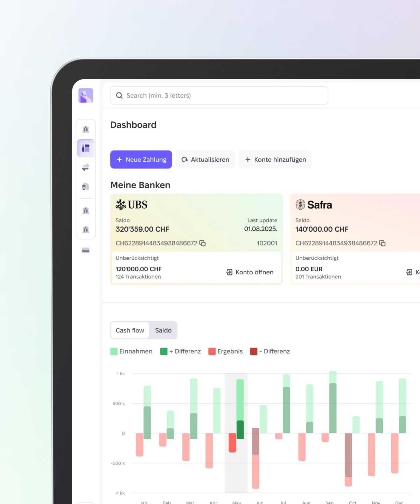Click the purple app logo in sidebar

pos(86,96)
